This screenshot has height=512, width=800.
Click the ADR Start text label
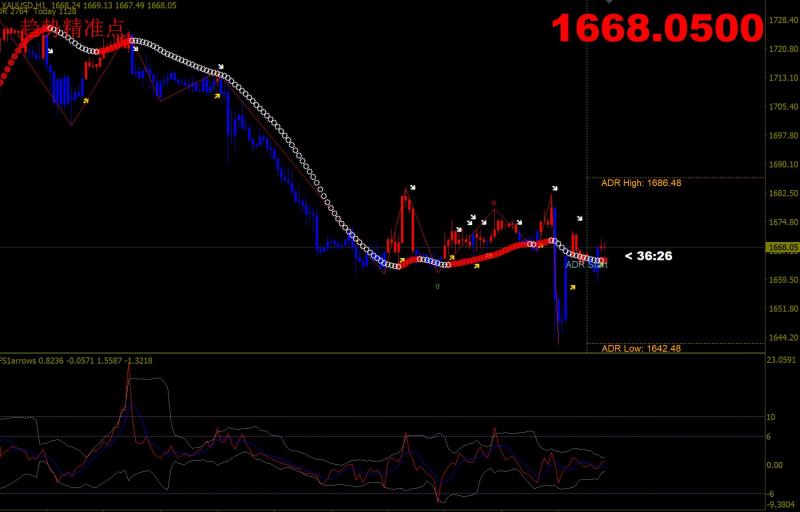(x=586, y=265)
